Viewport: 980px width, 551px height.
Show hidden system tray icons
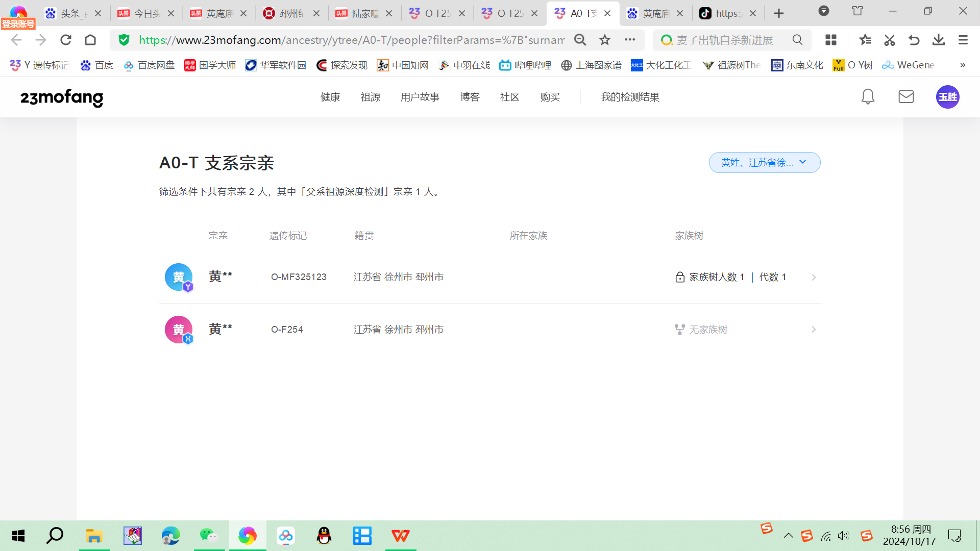(789, 536)
